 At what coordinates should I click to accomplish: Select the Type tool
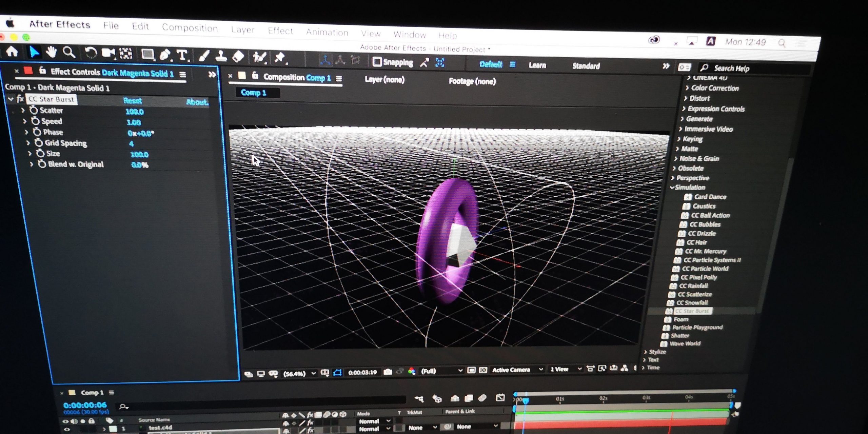tap(183, 55)
